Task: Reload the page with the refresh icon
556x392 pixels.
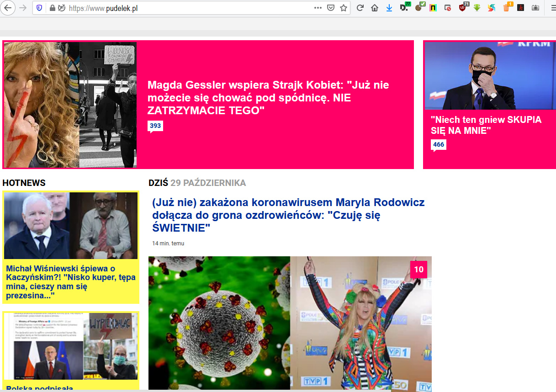Action: pos(360,8)
